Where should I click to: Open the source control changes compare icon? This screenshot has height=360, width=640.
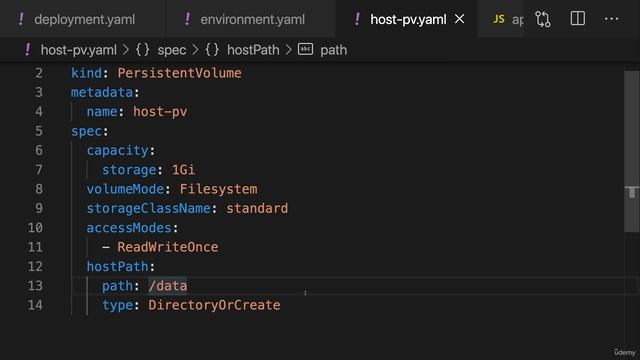click(x=542, y=19)
